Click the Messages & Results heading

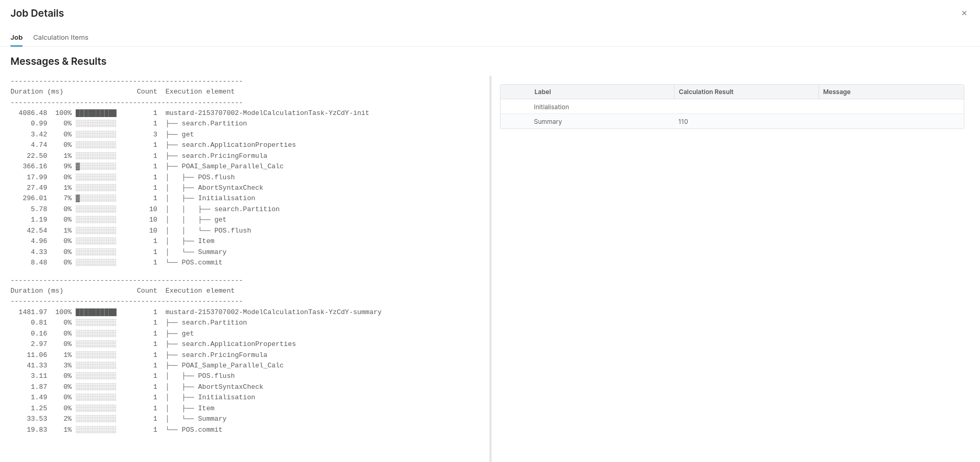click(58, 62)
